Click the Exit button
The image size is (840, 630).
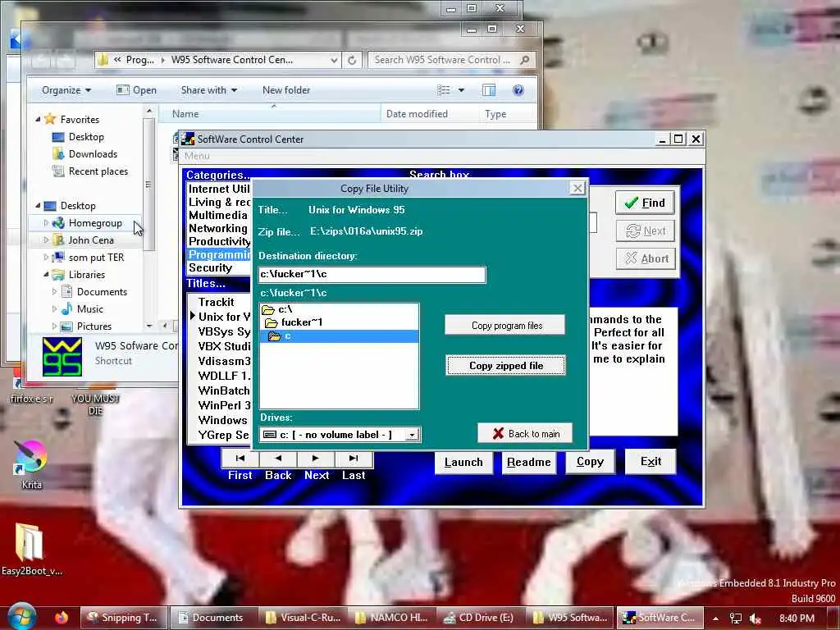[651, 461]
